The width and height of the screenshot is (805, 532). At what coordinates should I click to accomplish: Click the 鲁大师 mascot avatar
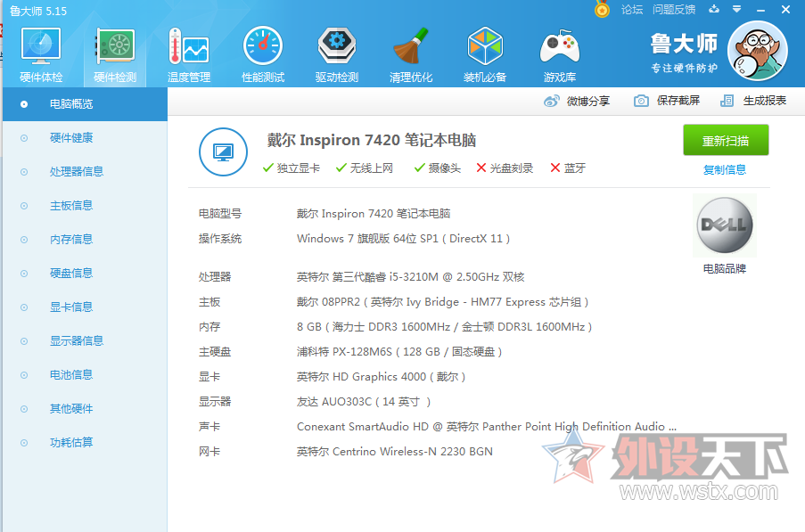click(757, 51)
